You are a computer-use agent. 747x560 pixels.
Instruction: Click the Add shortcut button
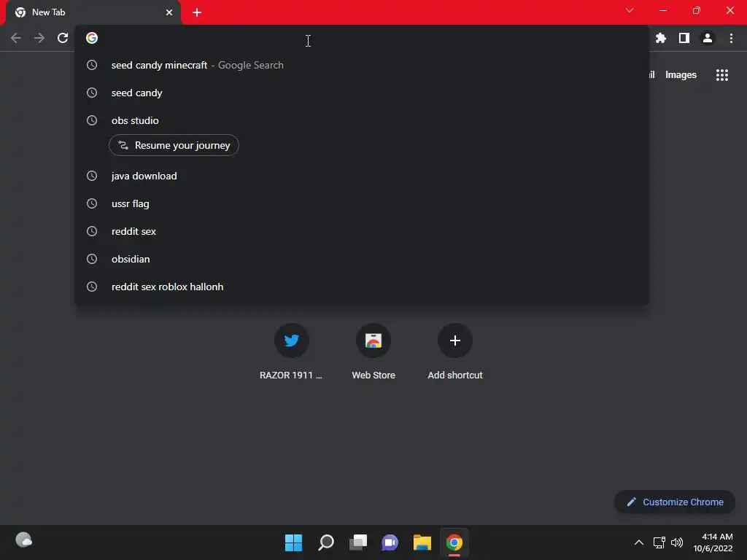point(455,351)
